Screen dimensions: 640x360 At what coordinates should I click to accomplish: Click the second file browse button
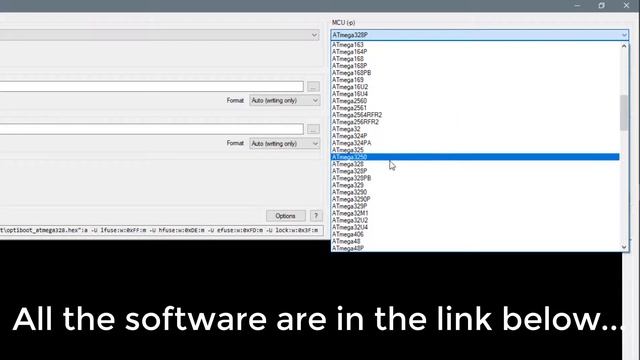click(313, 129)
